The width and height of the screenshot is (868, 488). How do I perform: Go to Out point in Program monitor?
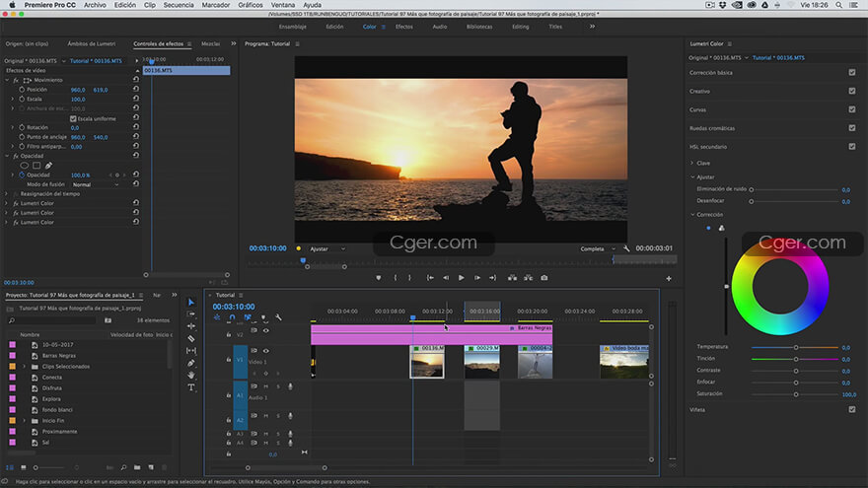(492, 278)
